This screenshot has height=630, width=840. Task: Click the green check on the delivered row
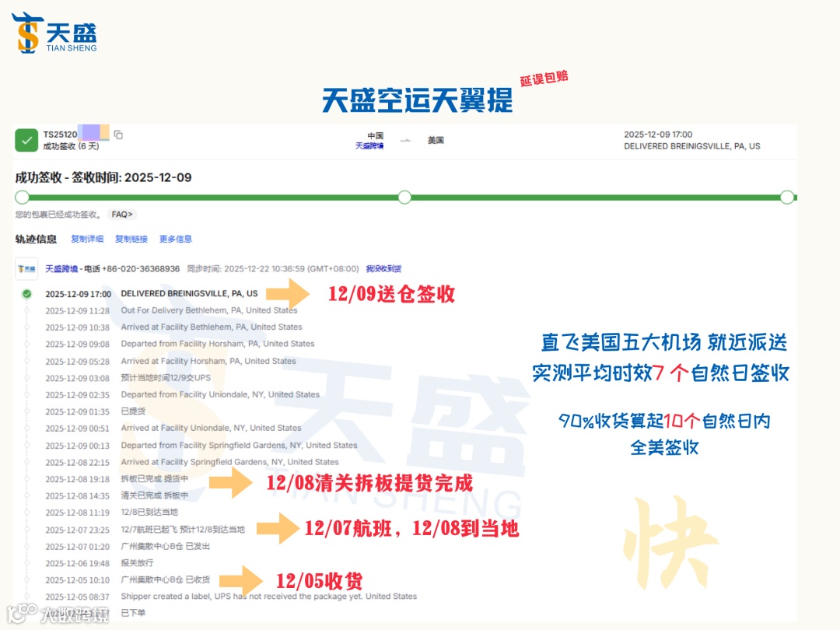[26, 293]
